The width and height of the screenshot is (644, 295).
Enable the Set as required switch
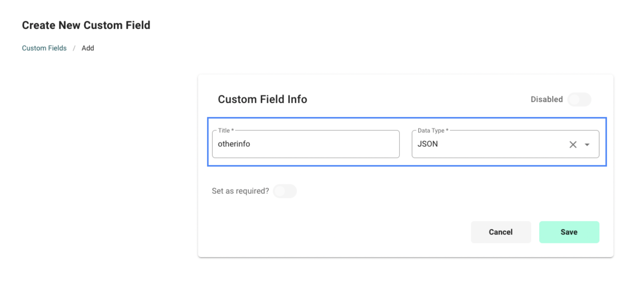(284, 191)
